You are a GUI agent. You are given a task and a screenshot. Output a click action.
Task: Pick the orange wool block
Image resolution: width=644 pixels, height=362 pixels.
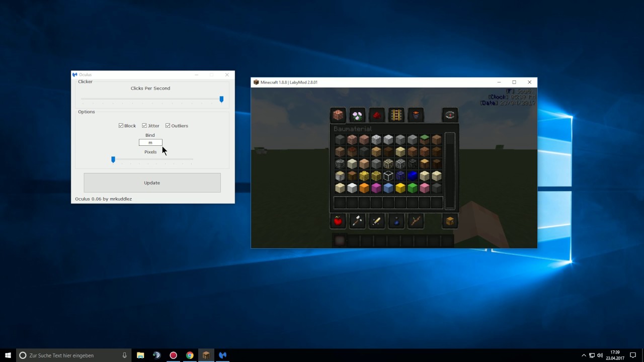[x=364, y=188]
